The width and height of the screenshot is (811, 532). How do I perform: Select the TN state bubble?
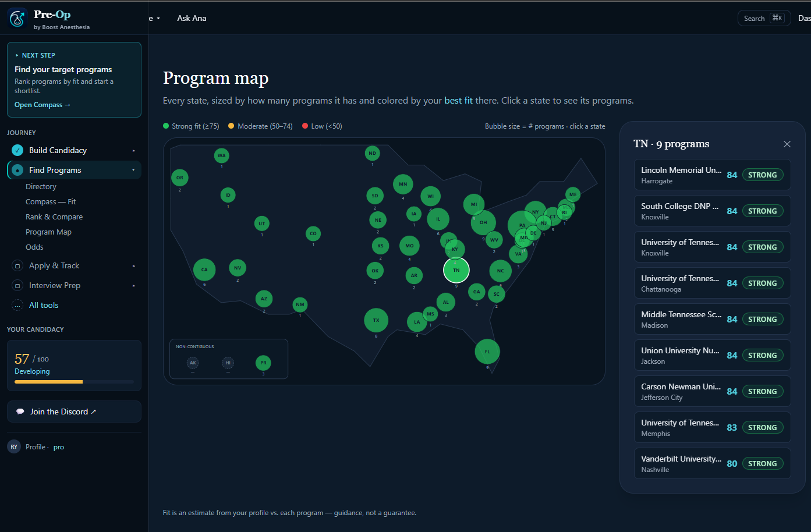[456, 270]
